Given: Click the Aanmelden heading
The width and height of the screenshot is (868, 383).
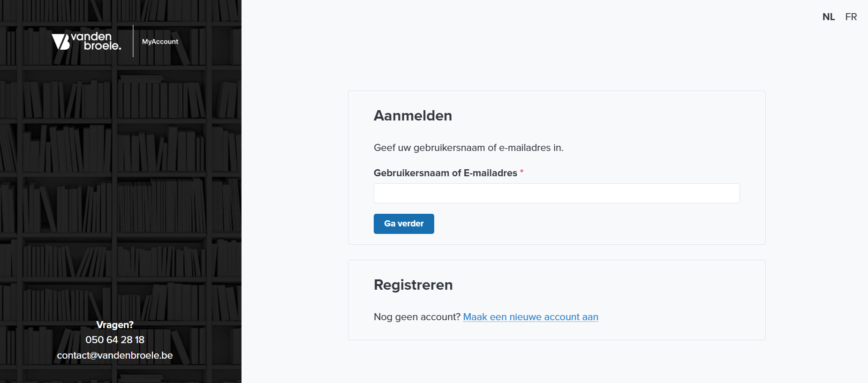Looking at the screenshot, I should click(x=413, y=116).
